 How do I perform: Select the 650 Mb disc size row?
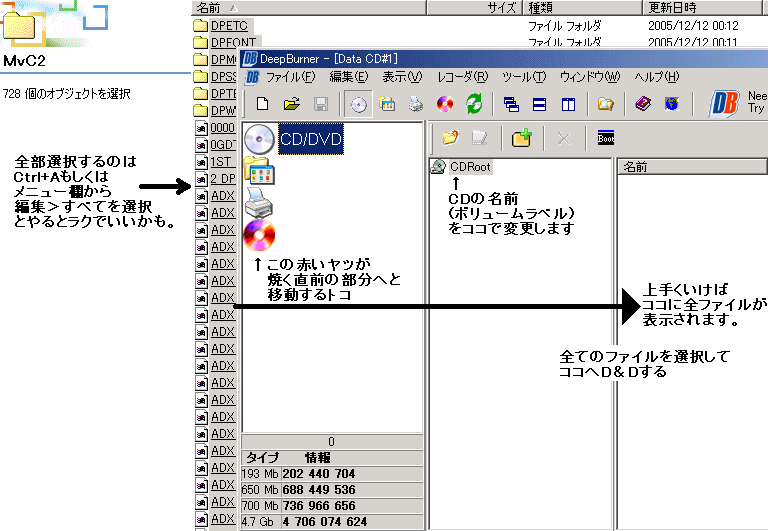click(332, 490)
